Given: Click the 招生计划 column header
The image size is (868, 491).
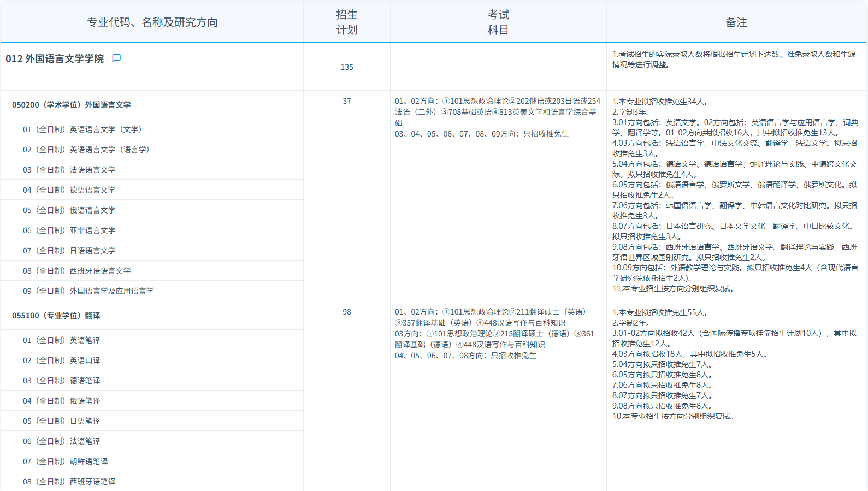Looking at the screenshot, I should pyautogui.click(x=347, y=22).
